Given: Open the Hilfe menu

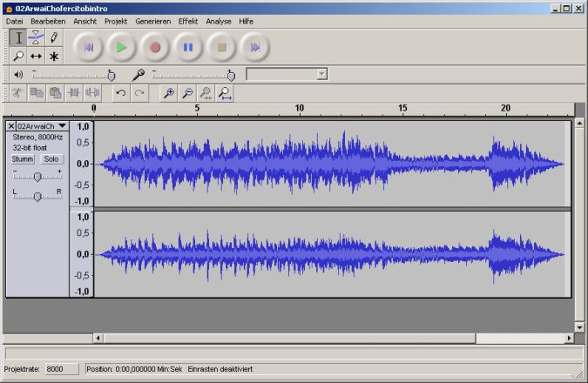Looking at the screenshot, I should pyautogui.click(x=246, y=22).
